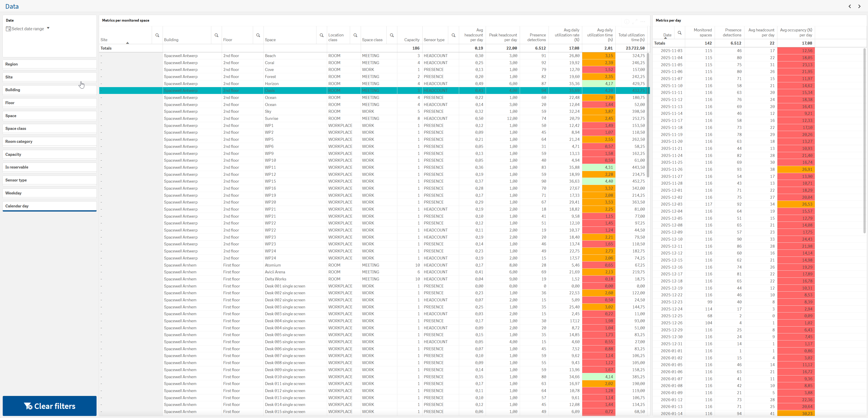868x418 pixels.
Task: Expand the Space filter pane
Action: (x=50, y=116)
